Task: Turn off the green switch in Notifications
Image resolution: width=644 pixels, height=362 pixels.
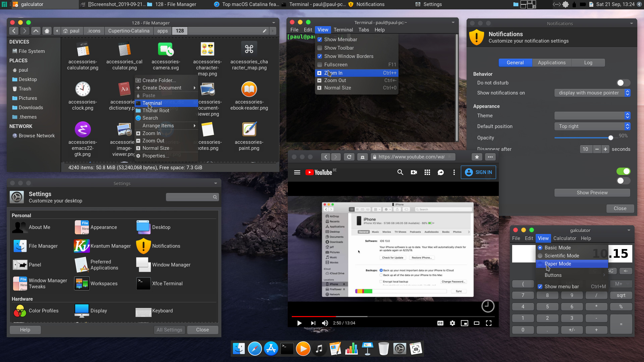Action: coord(623,171)
